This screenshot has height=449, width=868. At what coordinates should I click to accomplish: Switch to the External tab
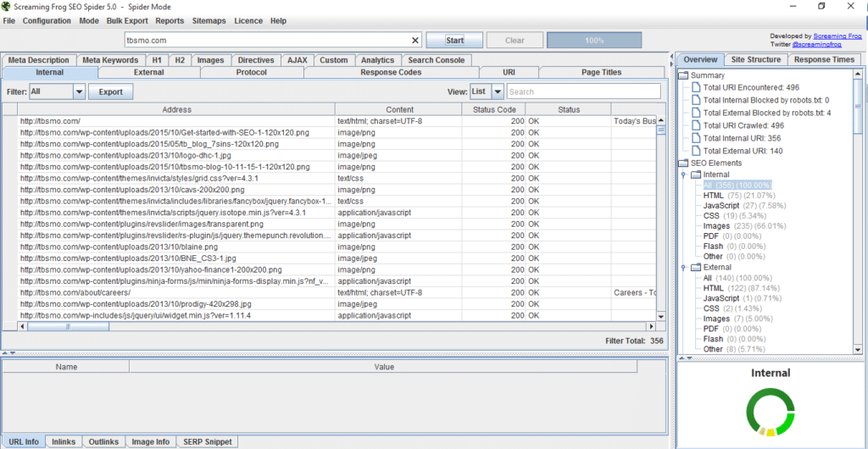[149, 73]
